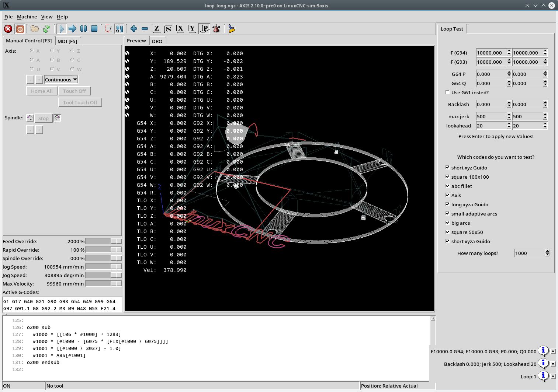Toggle the Emergency Stop button
558x392 pixels.
point(8,29)
